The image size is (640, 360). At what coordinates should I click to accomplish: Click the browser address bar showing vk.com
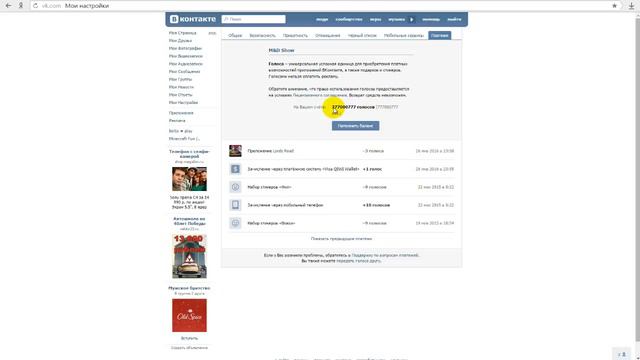(x=318, y=6)
